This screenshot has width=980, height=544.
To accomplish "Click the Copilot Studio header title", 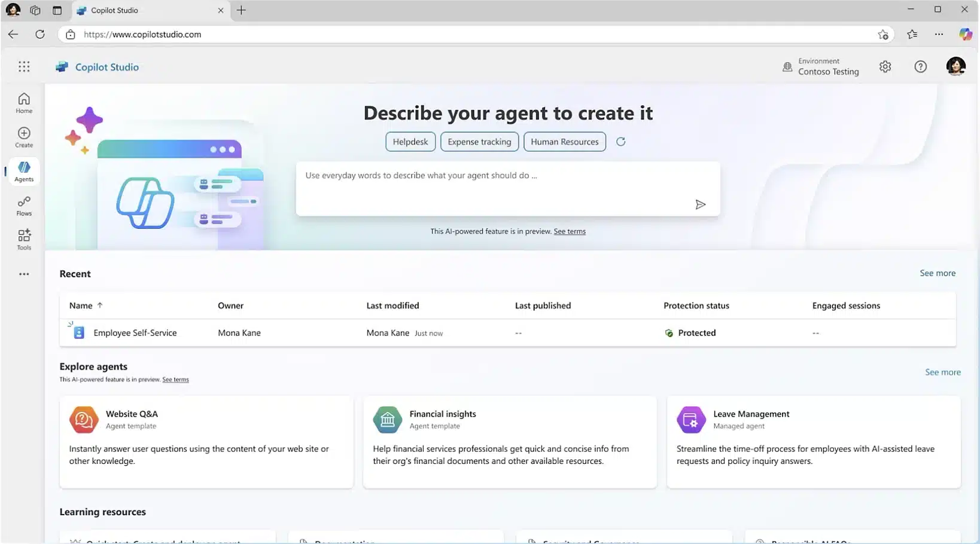I will click(x=107, y=67).
